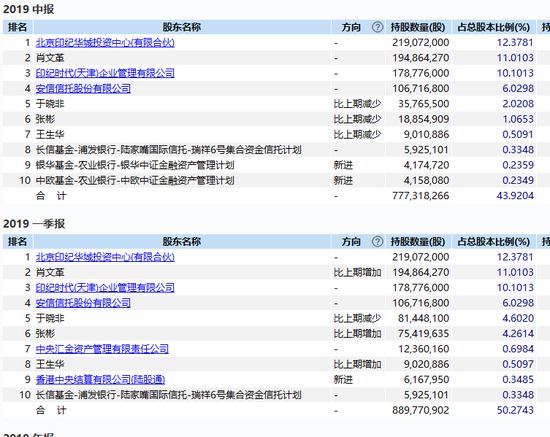Click ratio value 0.5091

(518, 135)
